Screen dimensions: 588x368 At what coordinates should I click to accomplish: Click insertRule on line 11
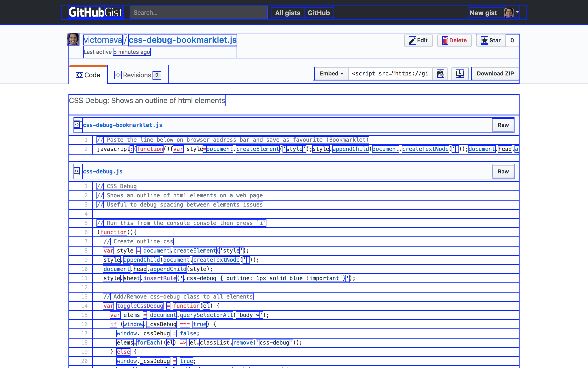point(160,278)
